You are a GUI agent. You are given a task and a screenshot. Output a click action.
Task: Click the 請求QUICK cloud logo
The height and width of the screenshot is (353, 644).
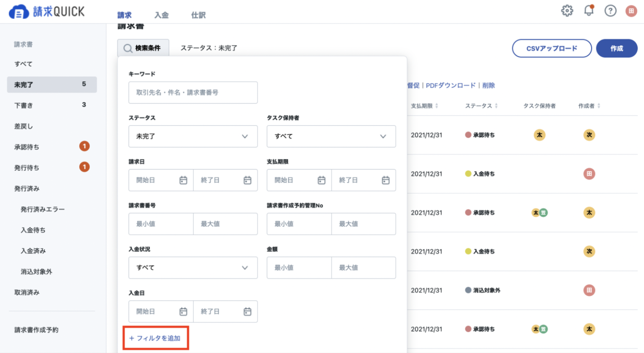tap(19, 12)
